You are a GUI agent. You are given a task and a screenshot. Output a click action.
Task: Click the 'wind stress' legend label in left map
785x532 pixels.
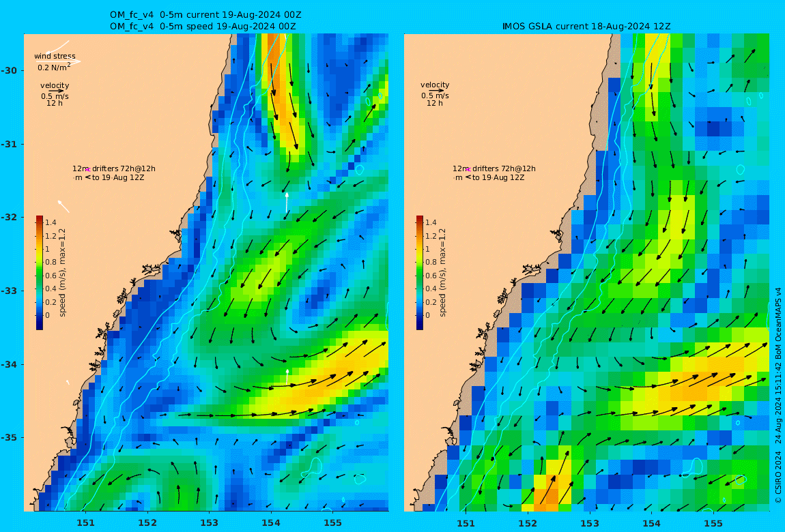[55, 56]
